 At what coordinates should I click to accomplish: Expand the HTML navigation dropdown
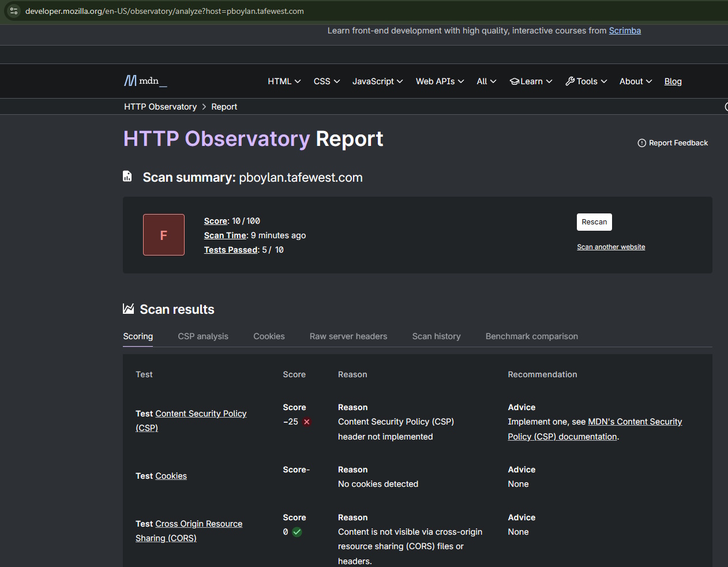click(284, 81)
